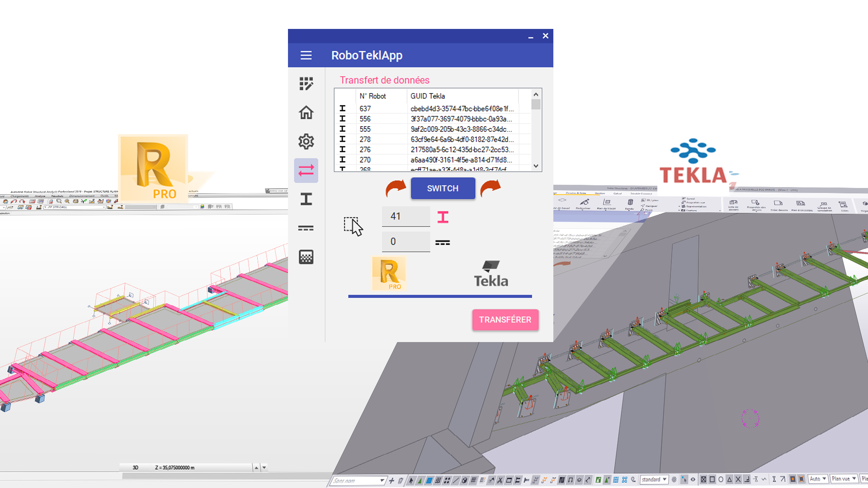
Task: Open the Résultats menu in Robot
Action: click(x=57, y=196)
